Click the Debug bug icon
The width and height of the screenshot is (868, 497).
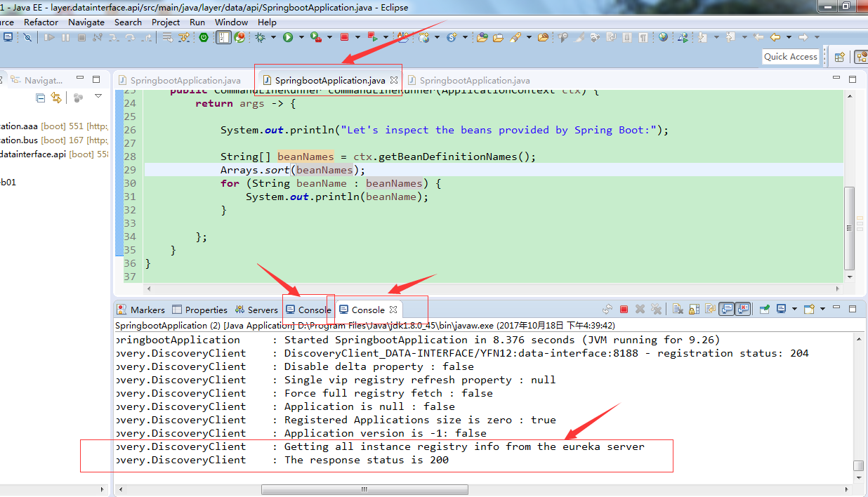(x=260, y=37)
